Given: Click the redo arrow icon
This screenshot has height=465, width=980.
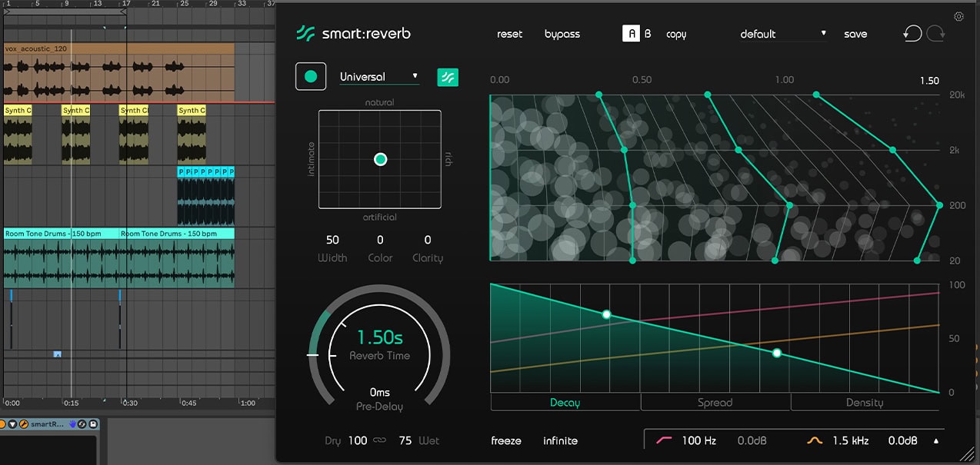Looking at the screenshot, I should pyautogui.click(x=935, y=34).
